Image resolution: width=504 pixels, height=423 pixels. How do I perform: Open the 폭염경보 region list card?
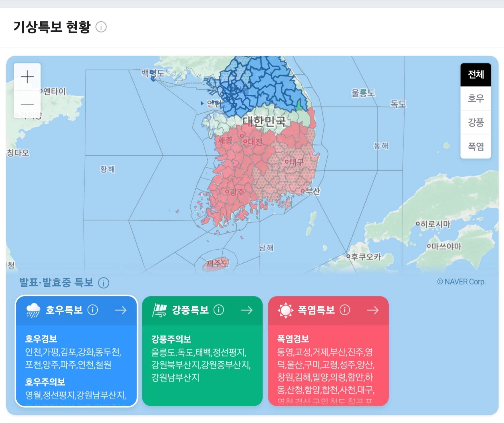tap(328, 368)
